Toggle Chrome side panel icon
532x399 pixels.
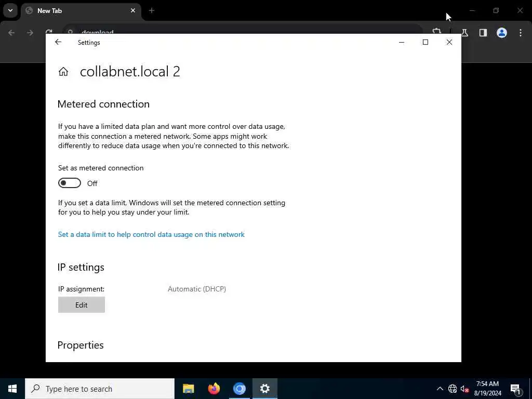(x=483, y=33)
